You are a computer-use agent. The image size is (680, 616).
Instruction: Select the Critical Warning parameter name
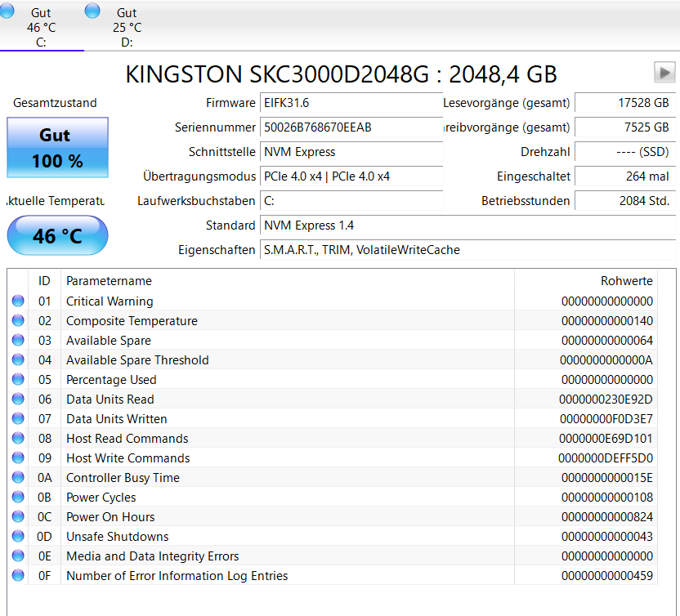(x=110, y=301)
